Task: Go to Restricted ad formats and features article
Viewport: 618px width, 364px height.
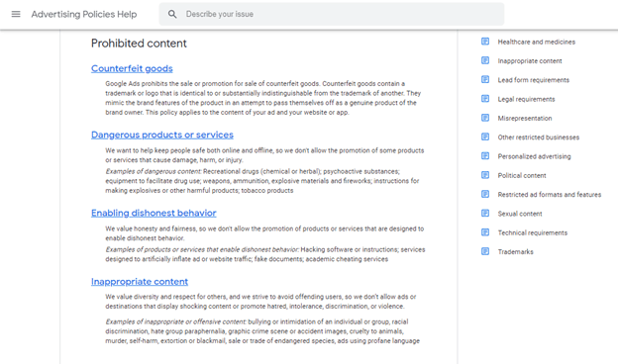Action: [550, 195]
